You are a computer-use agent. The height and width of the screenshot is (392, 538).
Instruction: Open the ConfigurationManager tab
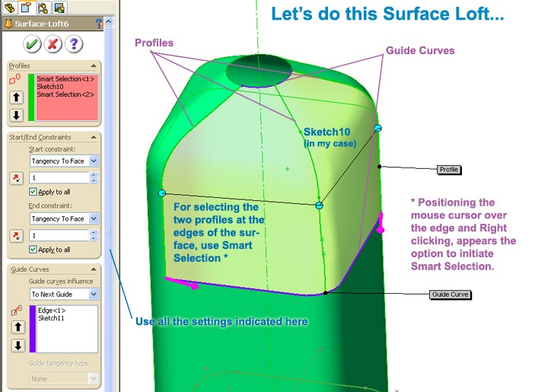43,7
